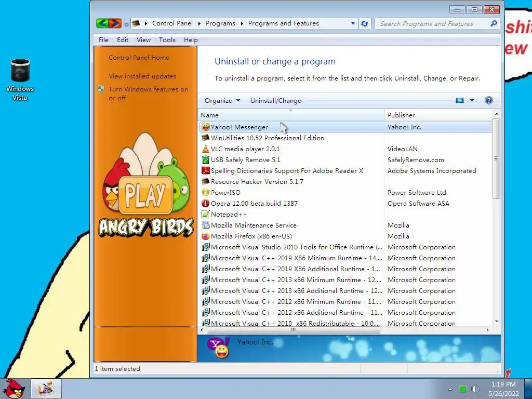
Task: Click the Notepad++ icon
Action: (x=205, y=214)
